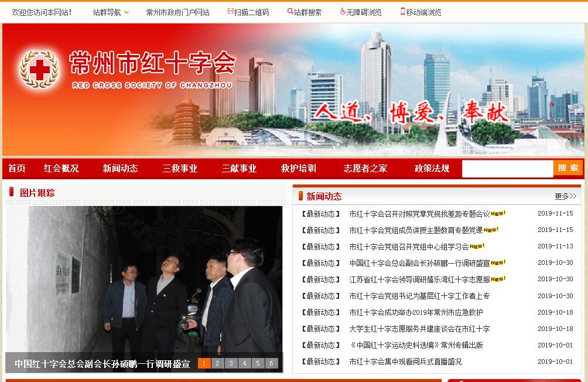Click the accessibility wheelchair icon

(x=343, y=12)
